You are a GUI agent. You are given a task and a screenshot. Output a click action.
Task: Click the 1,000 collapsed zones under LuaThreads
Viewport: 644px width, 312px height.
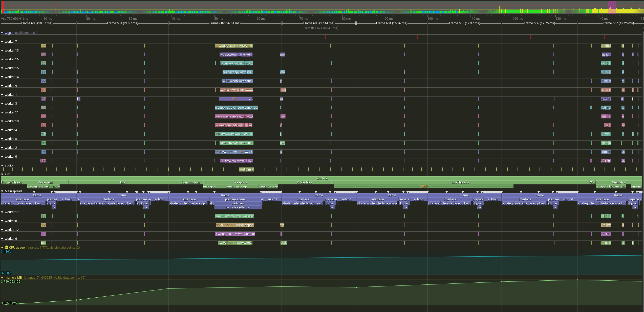click(x=424, y=186)
